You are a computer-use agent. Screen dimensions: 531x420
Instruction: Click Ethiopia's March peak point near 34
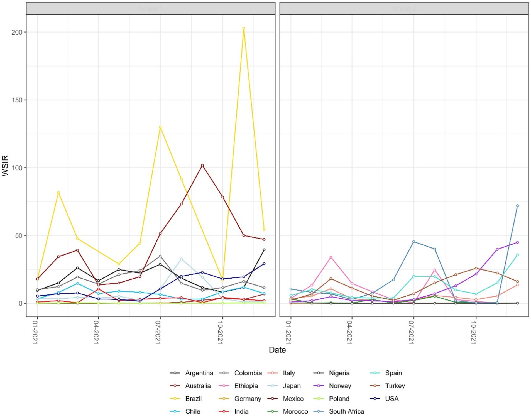tap(331, 257)
